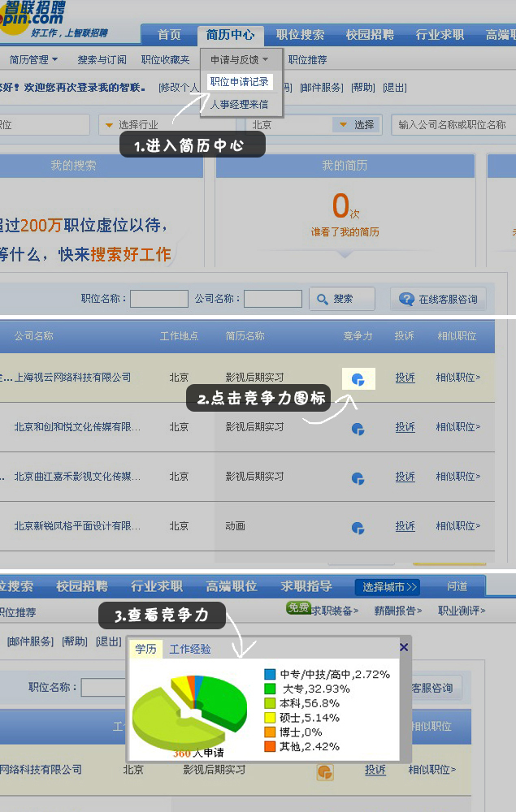Switch to the 工作经验 tab in popup
Image resolution: width=516 pixels, height=812 pixels.
click(190, 649)
